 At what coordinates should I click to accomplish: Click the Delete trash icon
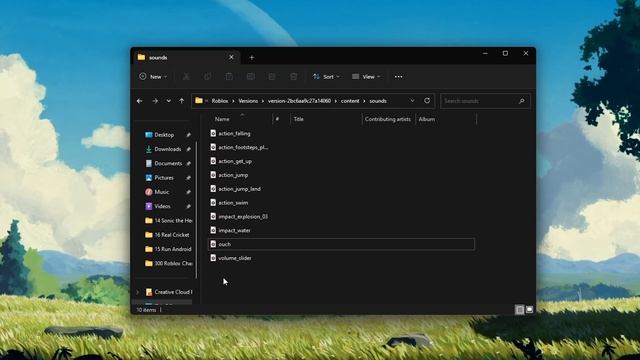click(293, 77)
